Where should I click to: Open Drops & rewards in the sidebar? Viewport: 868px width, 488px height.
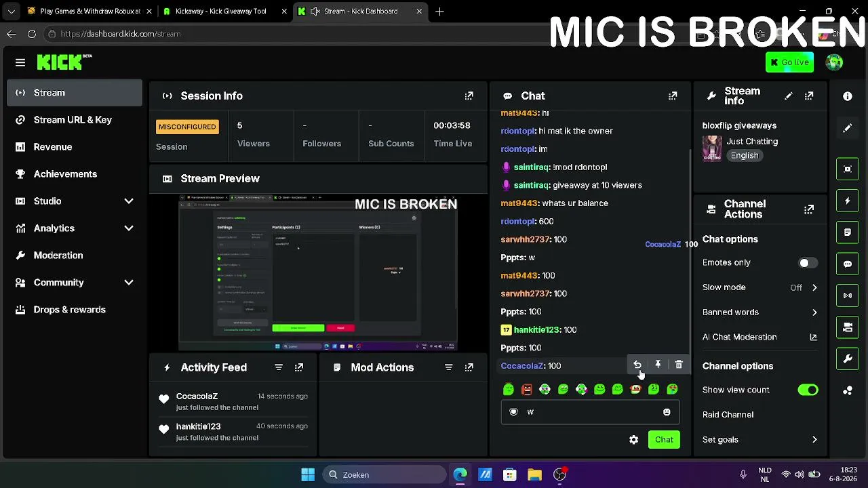pyautogui.click(x=75, y=310)
